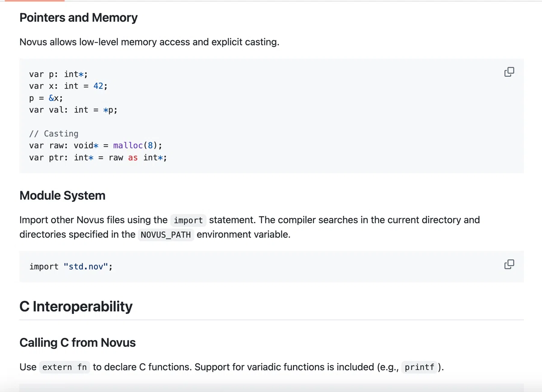The image size is (542, 392).
Task: Click the NOVUS_PATH inline code label
Action: coord(166,235)
